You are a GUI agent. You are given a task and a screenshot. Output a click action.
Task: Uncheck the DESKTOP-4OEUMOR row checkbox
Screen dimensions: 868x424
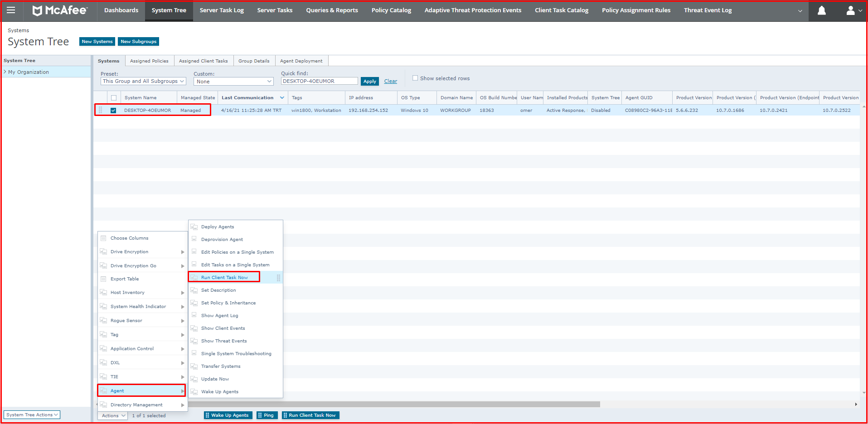click(113, 111)
